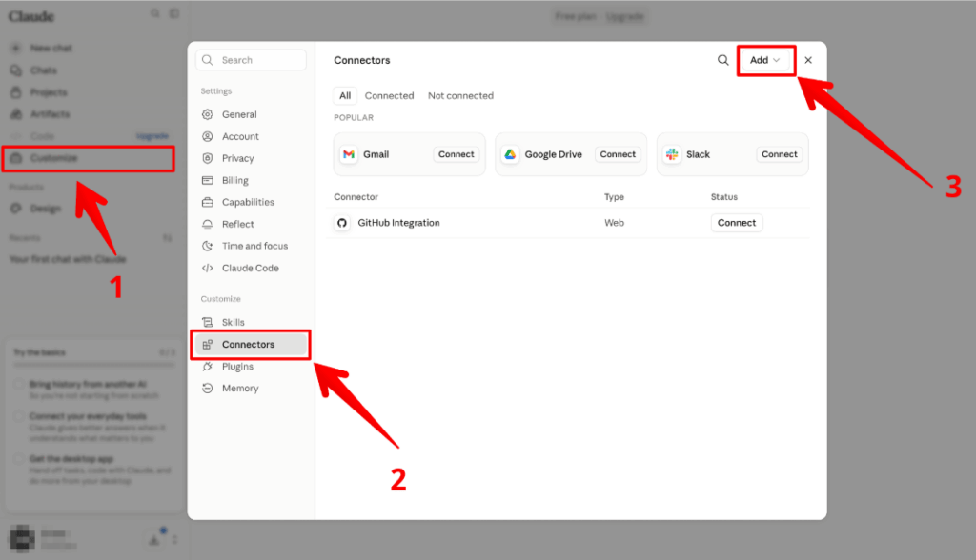Click Upgrade badge beside Code
Viewport: 976px width, 560px height.
click(152, 136)
